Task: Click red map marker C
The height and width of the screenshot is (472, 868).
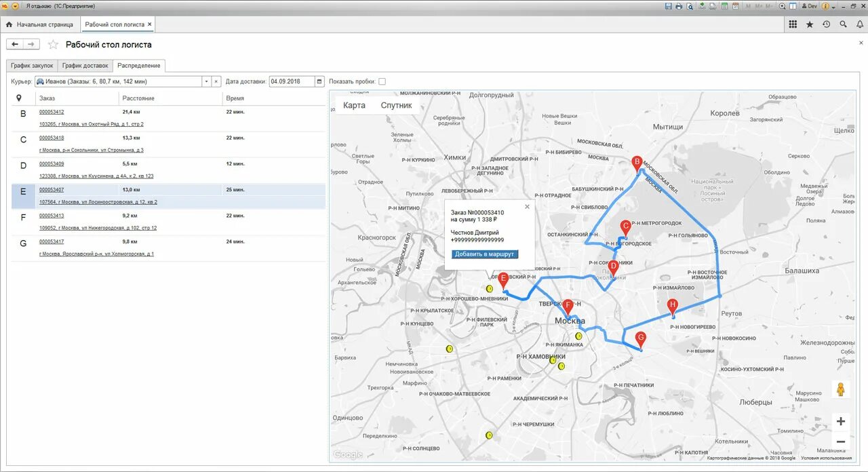Action: pos(626,227)
